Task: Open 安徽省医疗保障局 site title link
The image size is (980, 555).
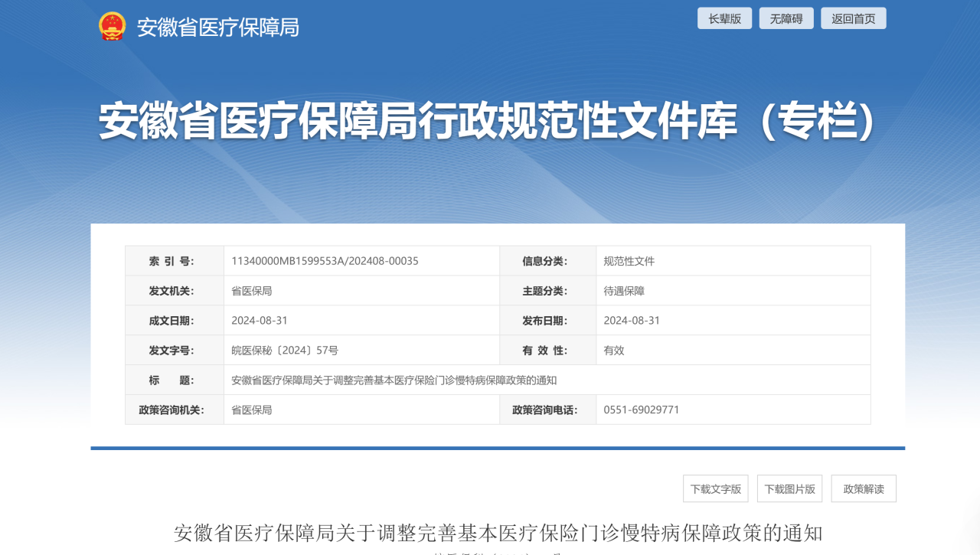Action: tap(217, 27)
